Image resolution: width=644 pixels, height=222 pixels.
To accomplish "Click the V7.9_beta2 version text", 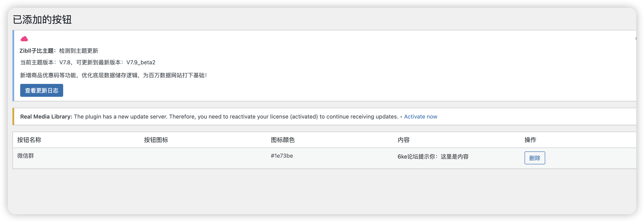I will click(x=141, y=62).
